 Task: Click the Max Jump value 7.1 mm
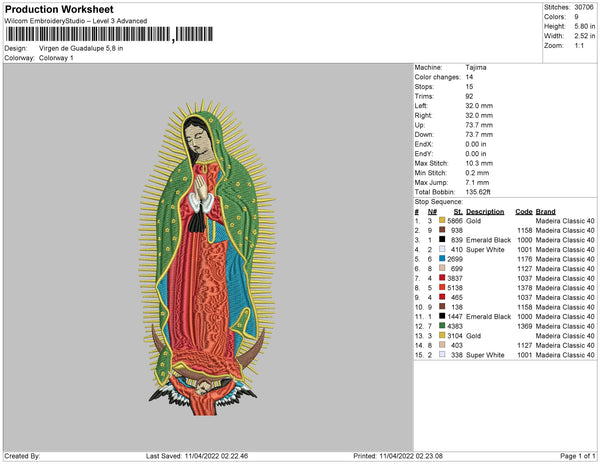(477, 182)
